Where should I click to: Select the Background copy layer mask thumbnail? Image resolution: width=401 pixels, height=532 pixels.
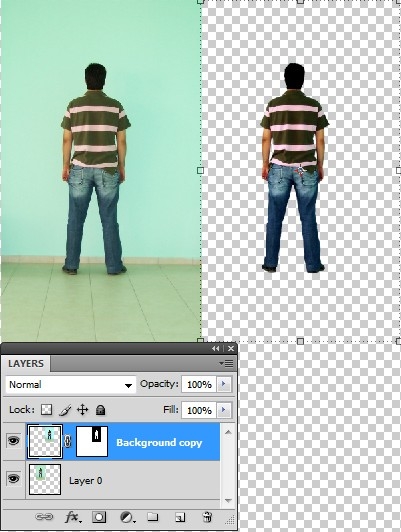click(x=92, y=441)
